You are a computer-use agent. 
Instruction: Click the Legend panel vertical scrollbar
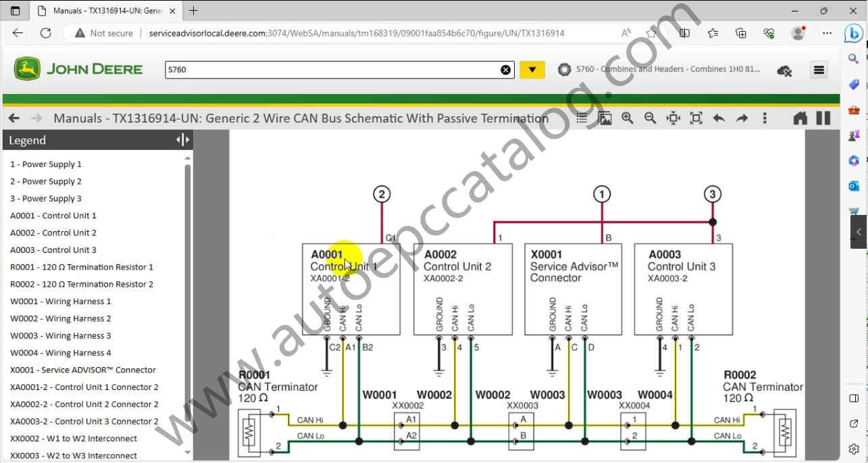(x=187, y=304)
